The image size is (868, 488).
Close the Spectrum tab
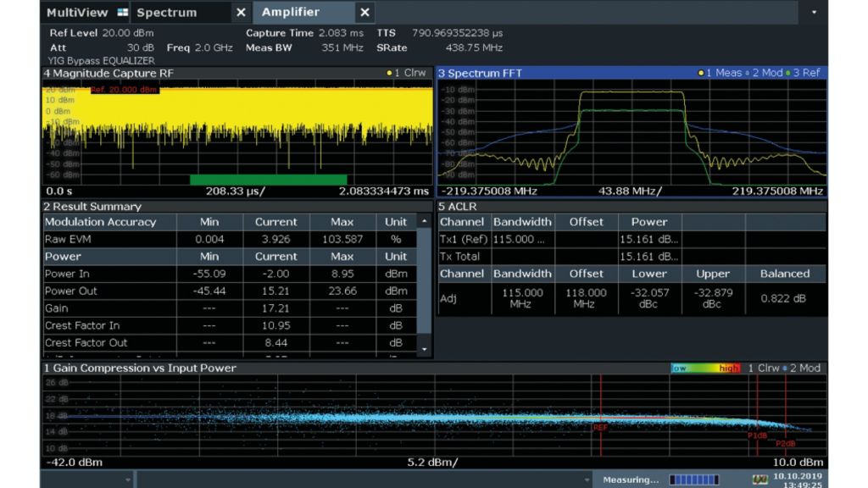point(241,13)
